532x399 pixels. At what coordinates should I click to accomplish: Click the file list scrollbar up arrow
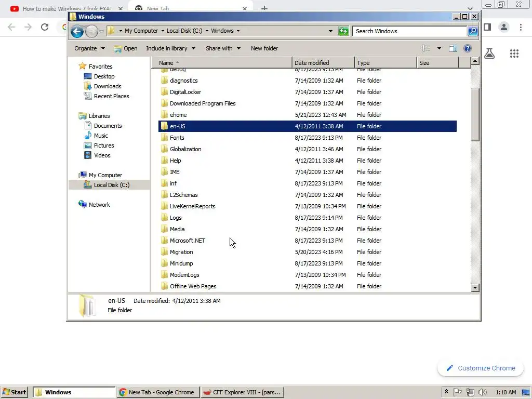point(475,61)
